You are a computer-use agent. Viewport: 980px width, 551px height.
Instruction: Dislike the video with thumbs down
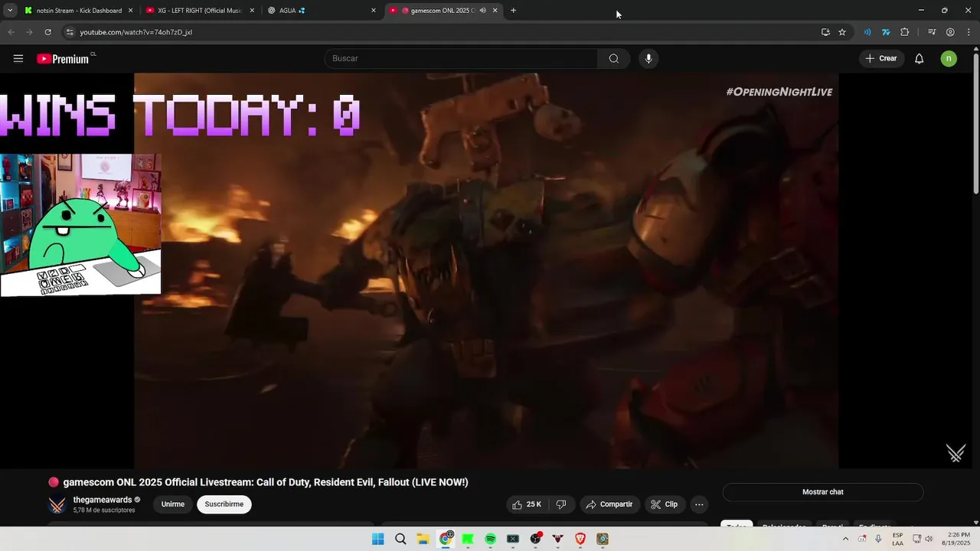561,504
